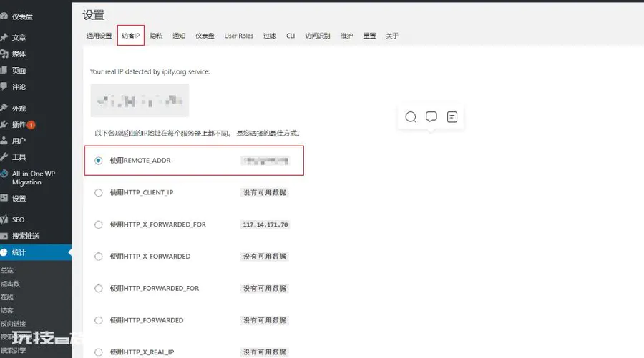Select the 使用REMOTE_ADDR radio button

coord(99,160)
